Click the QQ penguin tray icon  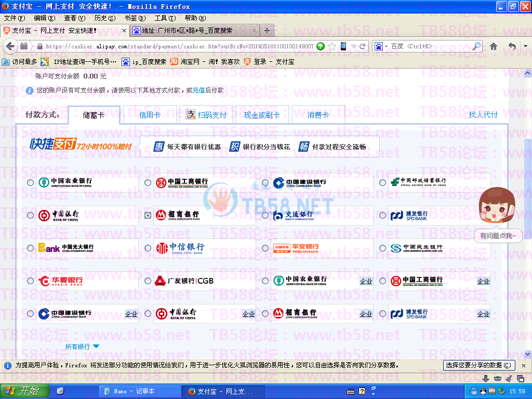tap(483, 391)
